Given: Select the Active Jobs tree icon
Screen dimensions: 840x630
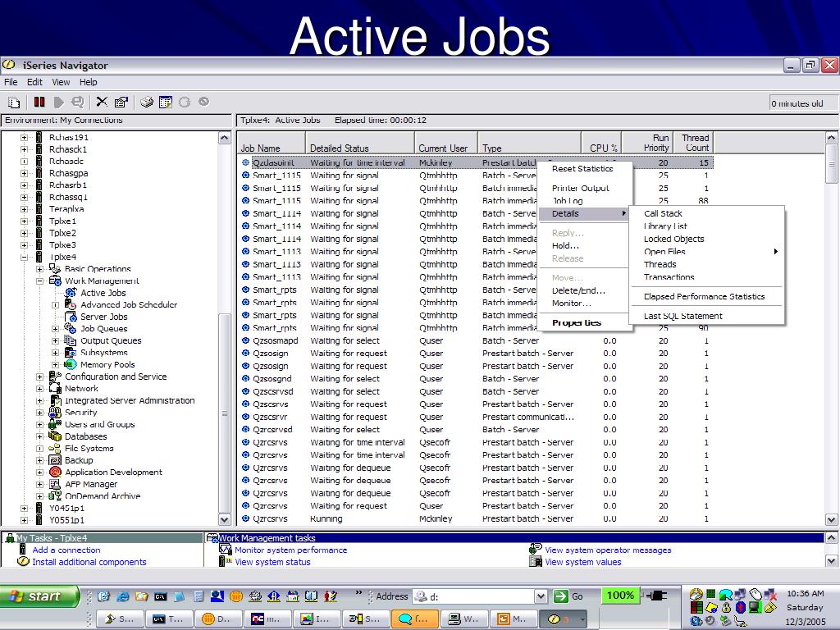Looking at the screenshot, I should point(71,293).
